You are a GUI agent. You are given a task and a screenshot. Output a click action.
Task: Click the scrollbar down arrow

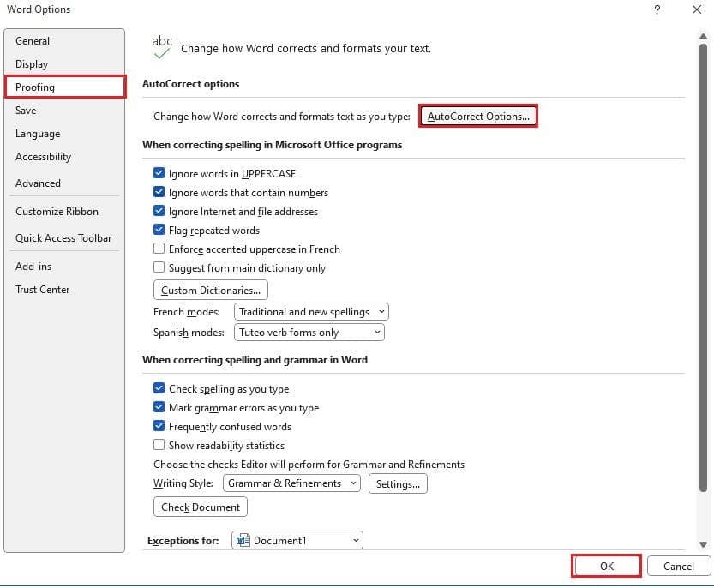point(703,543)
